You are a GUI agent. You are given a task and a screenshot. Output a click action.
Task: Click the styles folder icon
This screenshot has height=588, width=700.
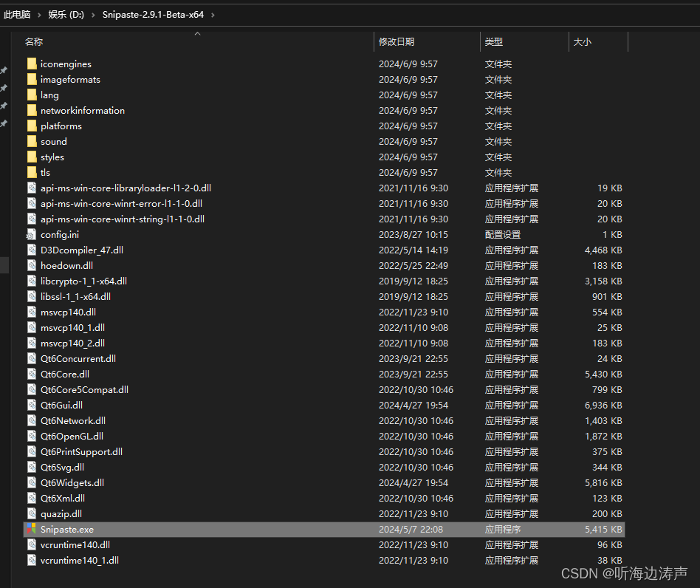[32, 157]
